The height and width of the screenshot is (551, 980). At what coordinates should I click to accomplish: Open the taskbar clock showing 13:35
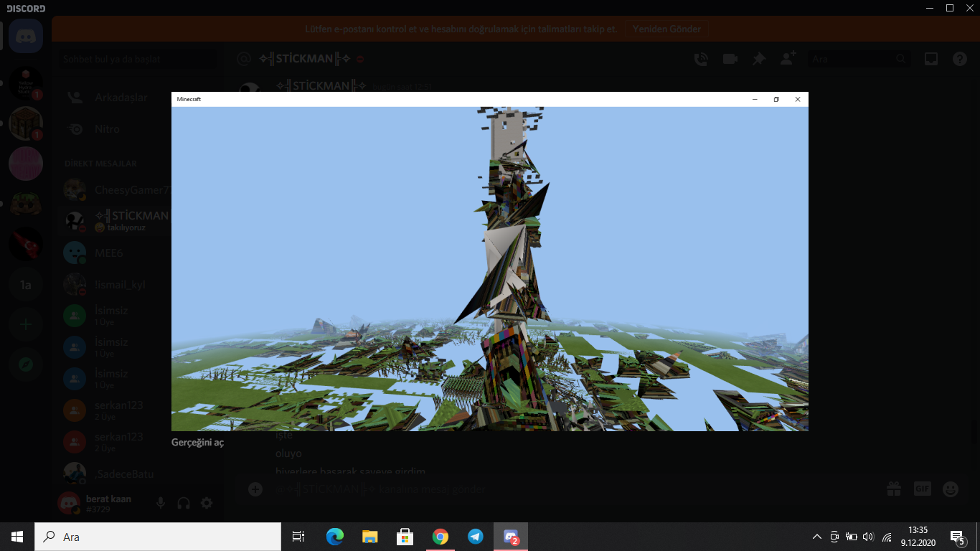[918, 537]
